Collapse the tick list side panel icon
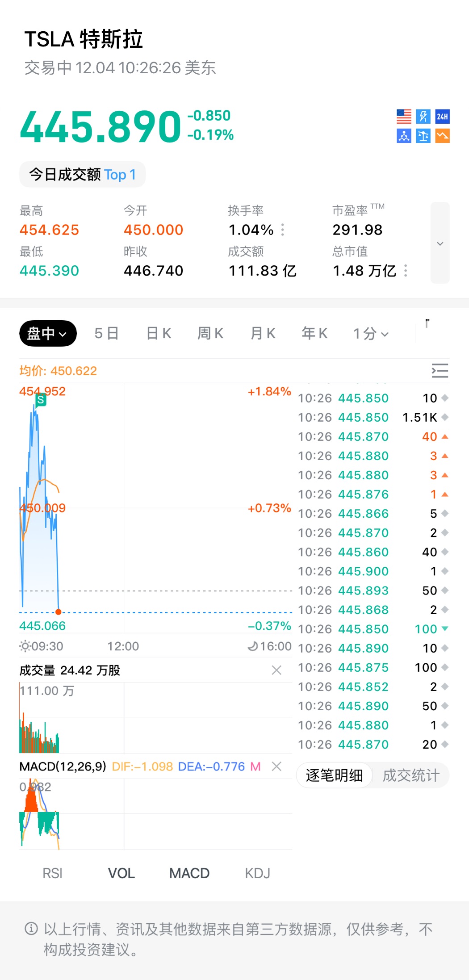 440,371
